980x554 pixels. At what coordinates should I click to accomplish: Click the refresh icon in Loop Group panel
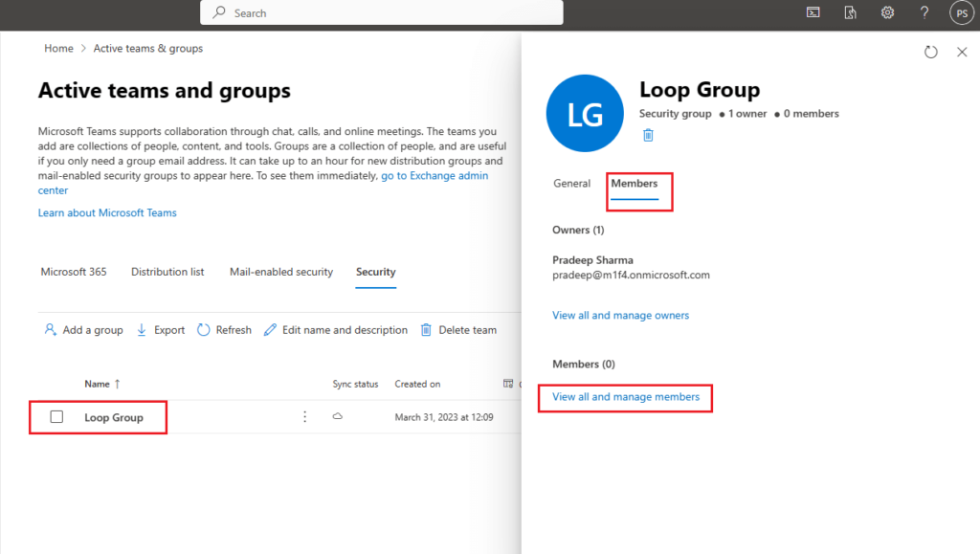click(x=931, y=52)
